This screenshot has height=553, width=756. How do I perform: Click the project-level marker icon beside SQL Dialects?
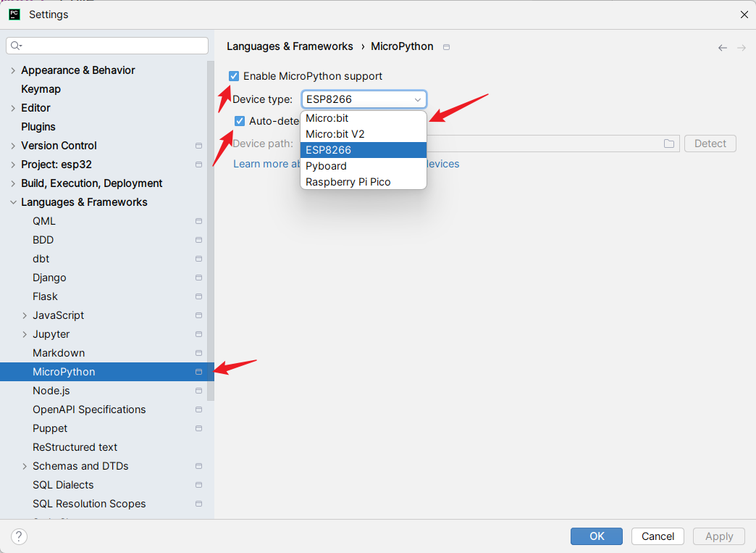[198, 485]
